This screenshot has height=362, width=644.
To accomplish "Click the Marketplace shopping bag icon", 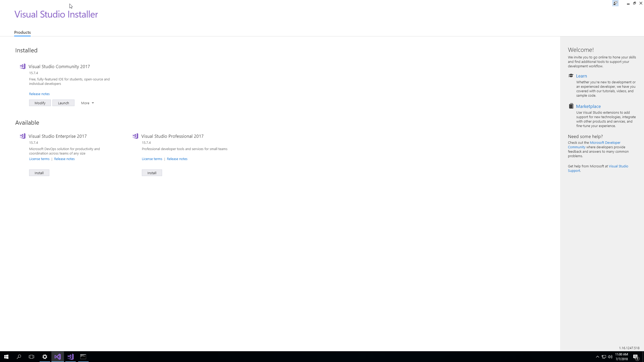I will pyautogui.click(x=571, y=106).
